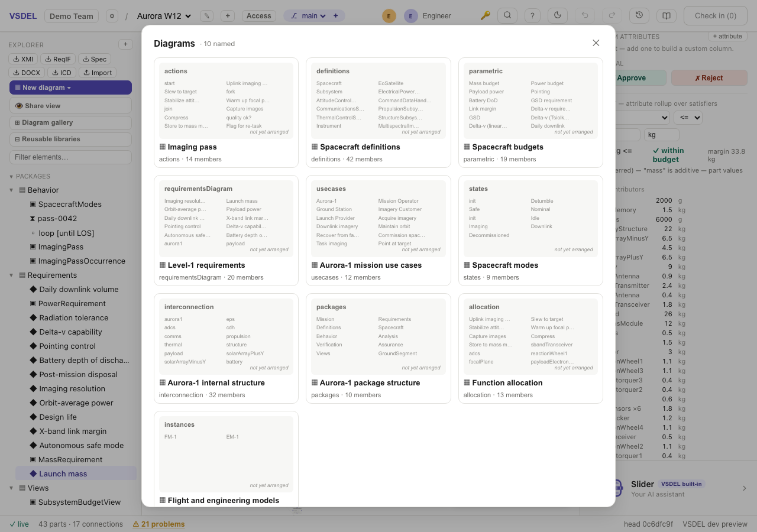Click the settings gear next to Demo Team
This screenshot has height=532, width=757.
pos(112,16)
